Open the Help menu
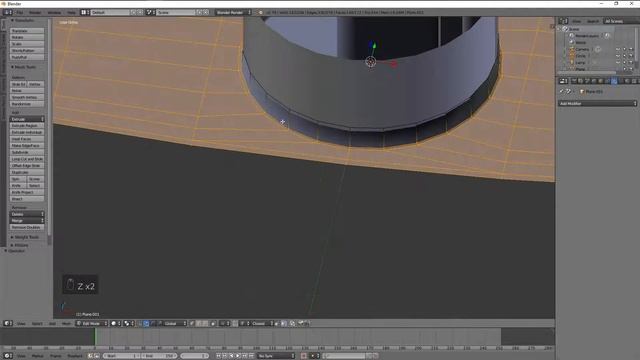Image resolution: width=640 pixels, height=360 pixels. [71, 12]
